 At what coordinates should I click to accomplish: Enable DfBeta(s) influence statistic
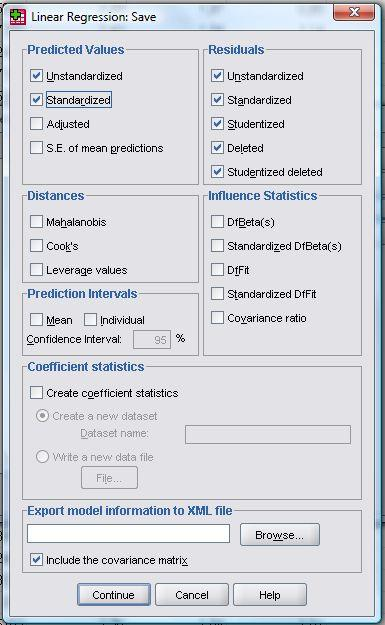[217, 222]
